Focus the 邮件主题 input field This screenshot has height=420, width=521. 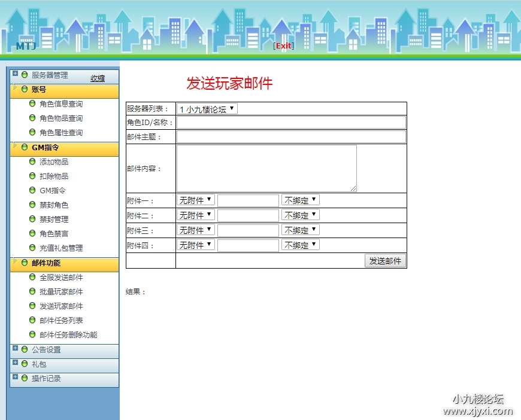[x=291, y=137]
